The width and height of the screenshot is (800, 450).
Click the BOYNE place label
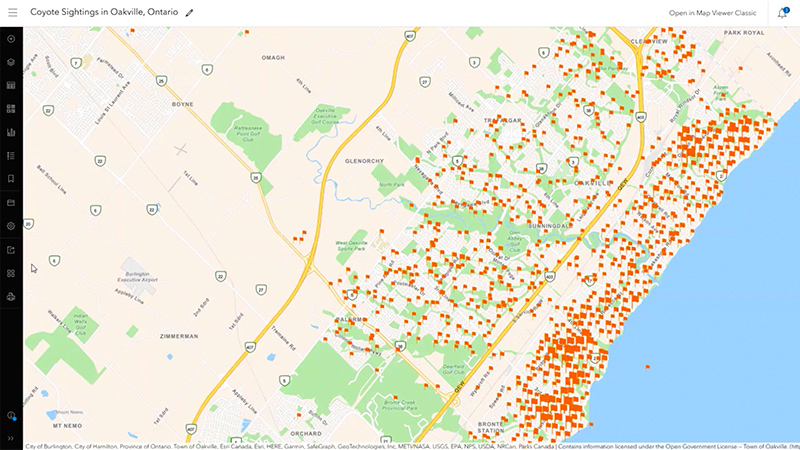coord(183,104)
